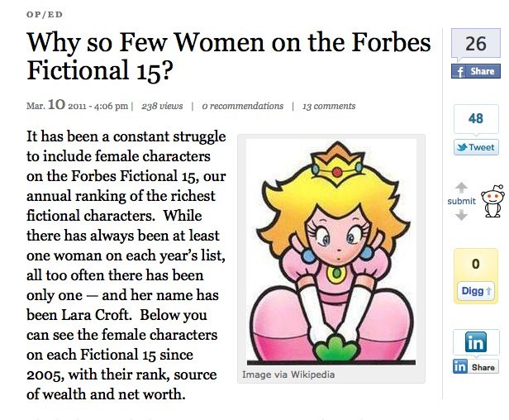Click the Forbes Fictional 15 article headline
The image size is (509, 420).
[x=228, y=55]
